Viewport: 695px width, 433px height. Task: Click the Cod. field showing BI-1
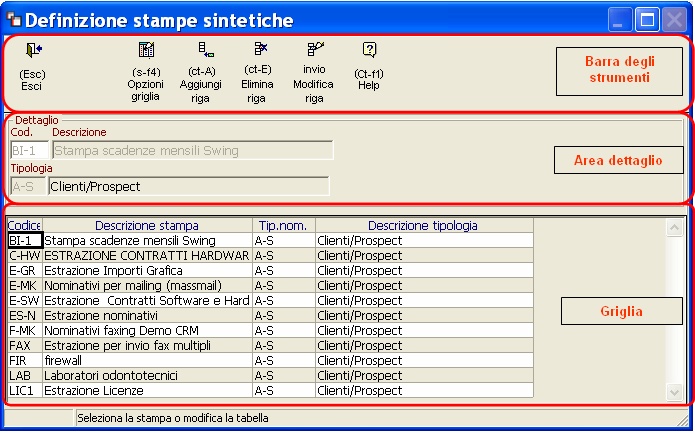(29, 150)
